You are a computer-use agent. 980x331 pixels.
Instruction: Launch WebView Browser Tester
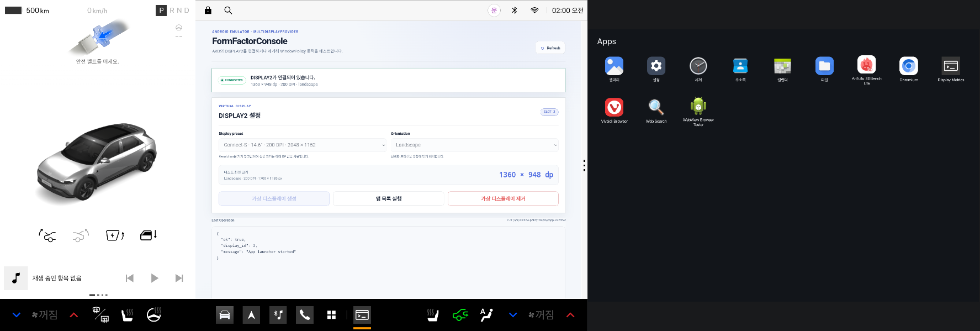click(x=698, y=106)
